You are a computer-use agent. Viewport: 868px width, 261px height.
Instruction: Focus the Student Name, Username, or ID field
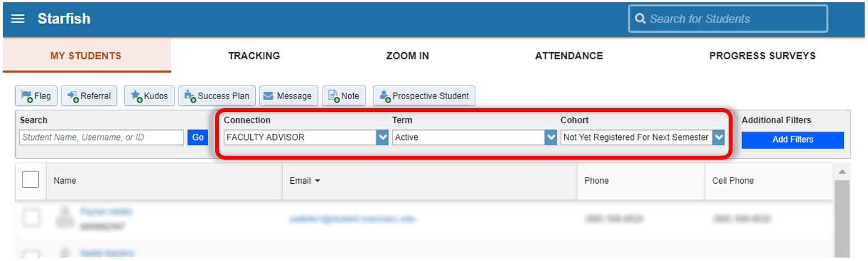tap(101, 137)
